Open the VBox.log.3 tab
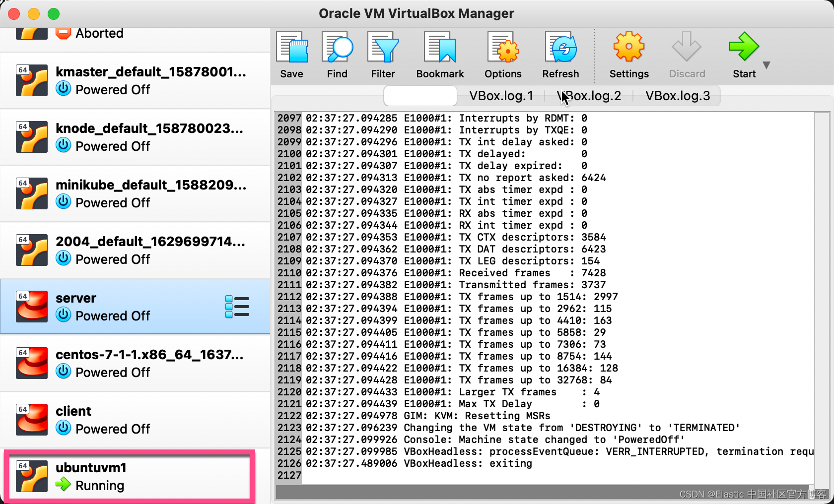The image size is (834, 504). [677, 96]
